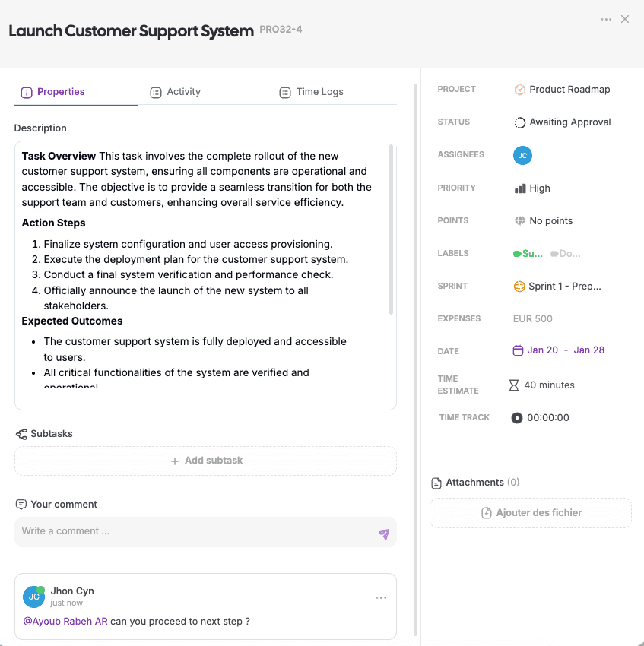This screenshot has width=644, height=646.
Task: Click the High priority bars icon
Action: coord(520,188)
